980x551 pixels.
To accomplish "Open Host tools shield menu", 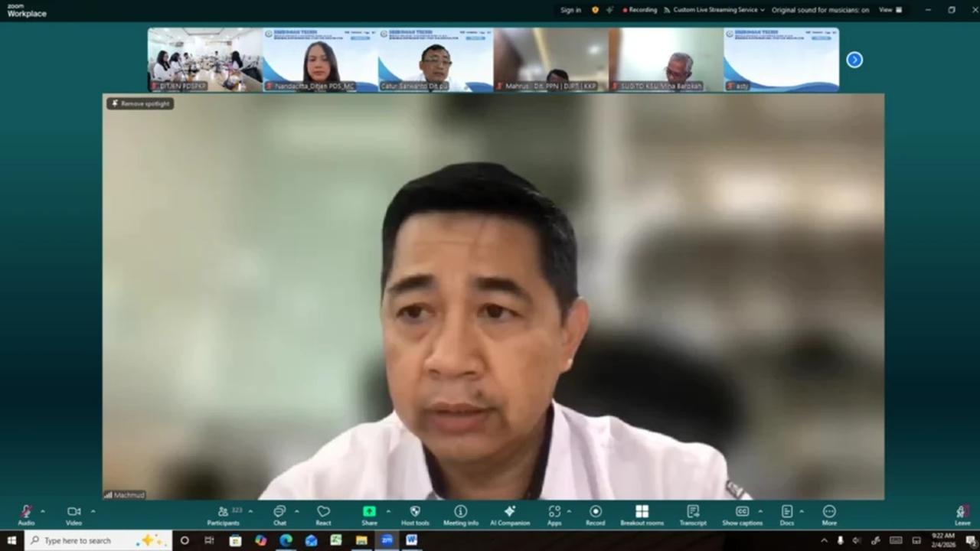I will tap(415, 515).
